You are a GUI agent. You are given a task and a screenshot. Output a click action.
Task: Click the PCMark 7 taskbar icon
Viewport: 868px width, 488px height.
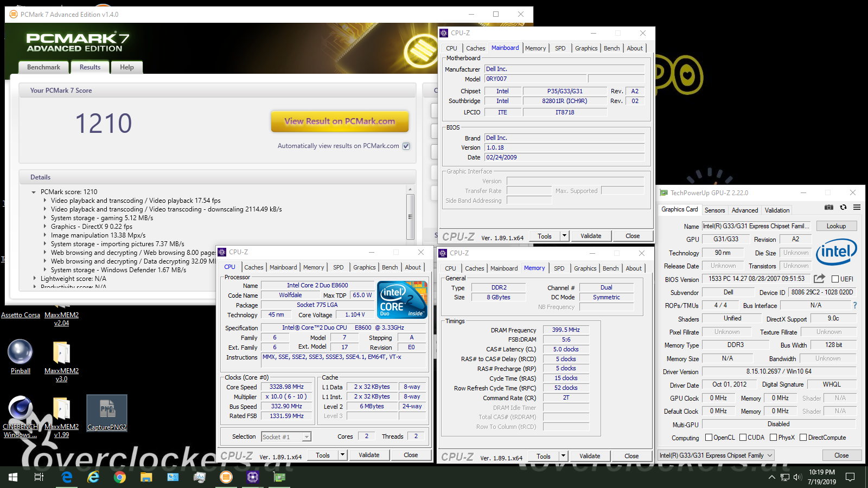[226, 477]
